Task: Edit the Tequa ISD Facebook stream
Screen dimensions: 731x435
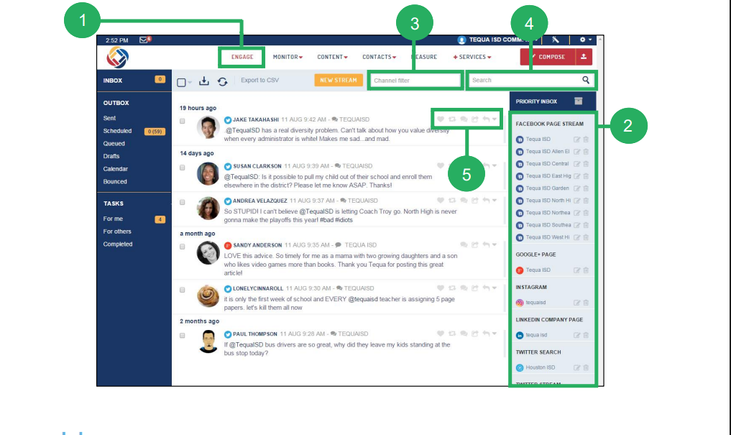Action: click(577, 139)
